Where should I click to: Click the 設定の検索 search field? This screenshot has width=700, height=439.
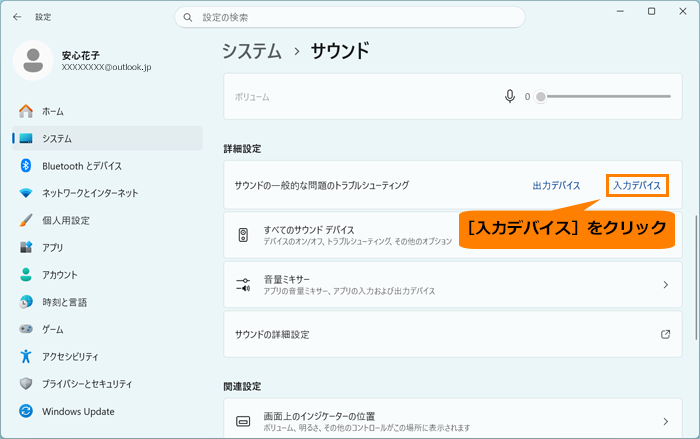[350, 17]
